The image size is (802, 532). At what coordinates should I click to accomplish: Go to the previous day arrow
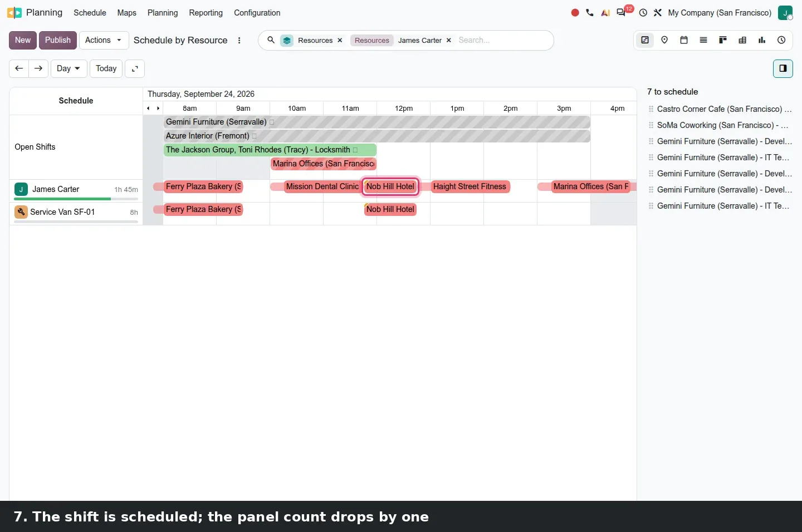[x=19, y=68]
